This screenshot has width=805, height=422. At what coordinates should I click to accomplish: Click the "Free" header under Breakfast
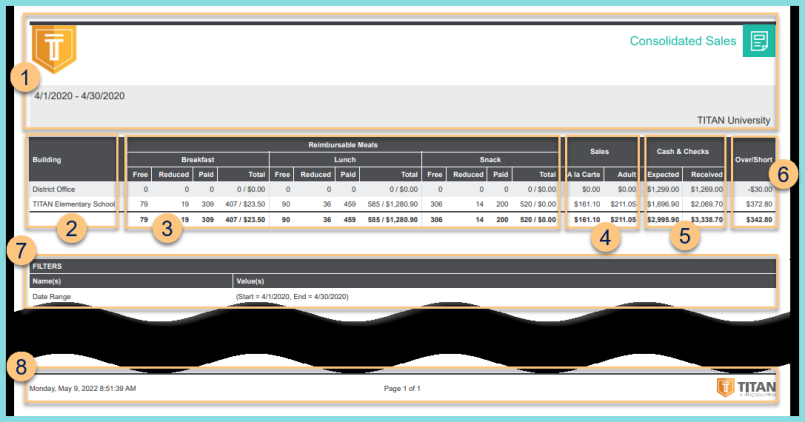pos(140,175)
